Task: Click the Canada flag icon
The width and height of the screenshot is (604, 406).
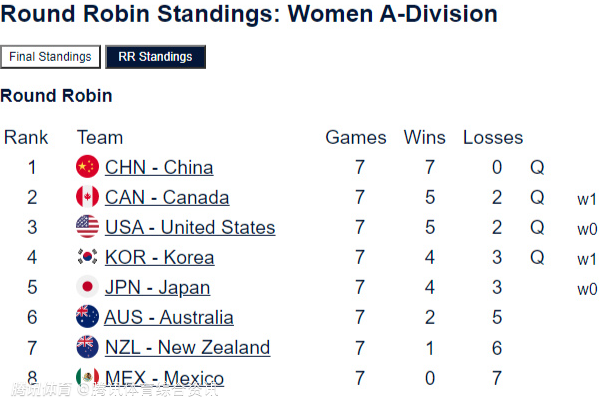Action: point(88,197)
